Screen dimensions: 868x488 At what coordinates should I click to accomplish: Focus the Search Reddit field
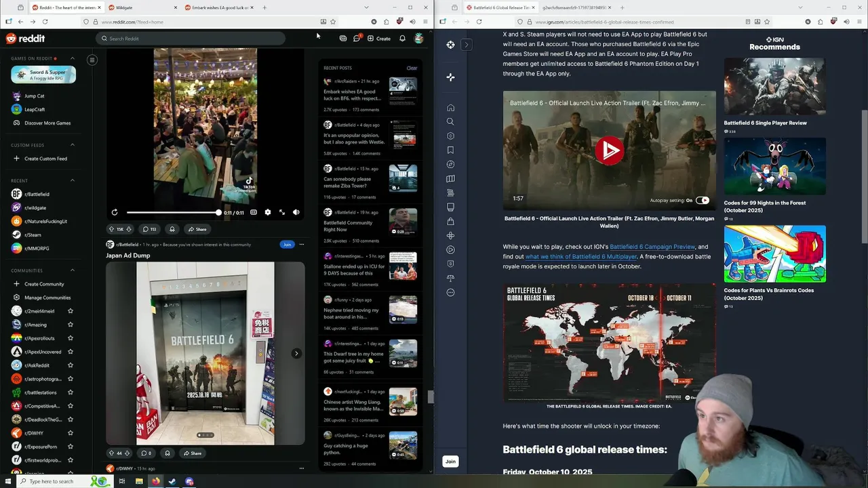point(190,39)
